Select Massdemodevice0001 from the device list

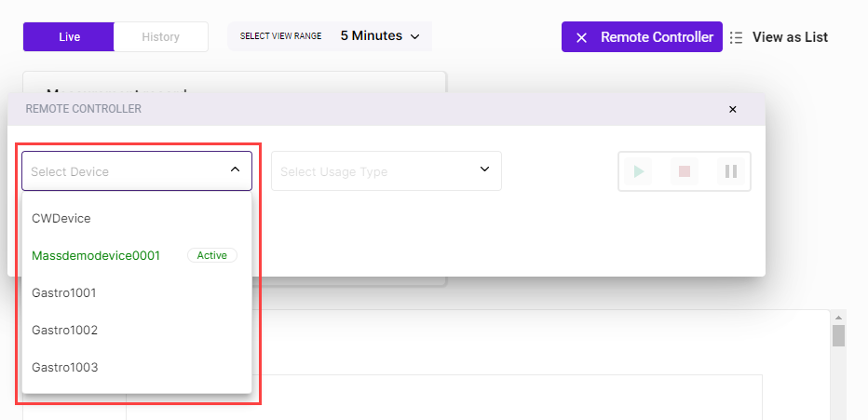pyautogui.click(x=137, y=255)
